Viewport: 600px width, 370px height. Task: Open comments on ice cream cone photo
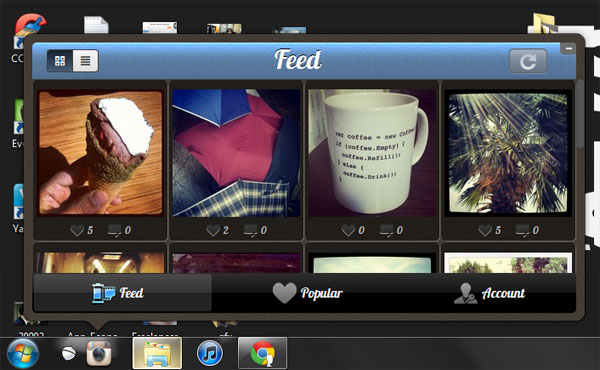pyautogui.click(x=114, y=230)
